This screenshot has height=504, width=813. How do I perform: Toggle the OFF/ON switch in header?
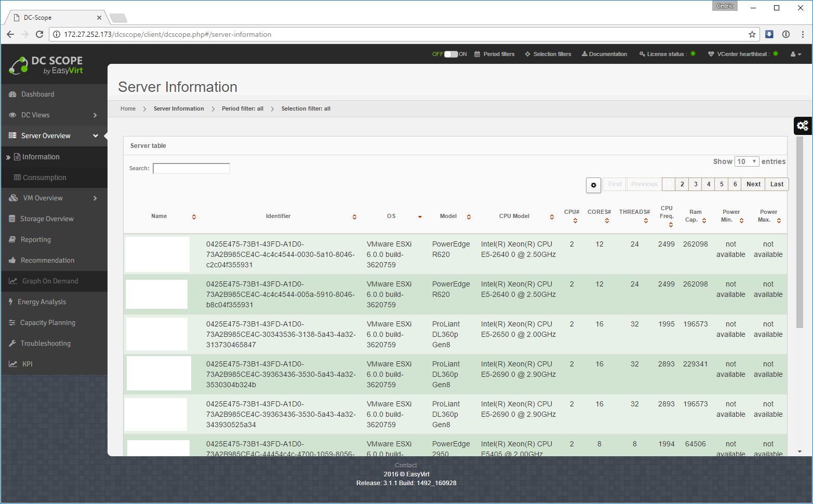click(451, 54)
